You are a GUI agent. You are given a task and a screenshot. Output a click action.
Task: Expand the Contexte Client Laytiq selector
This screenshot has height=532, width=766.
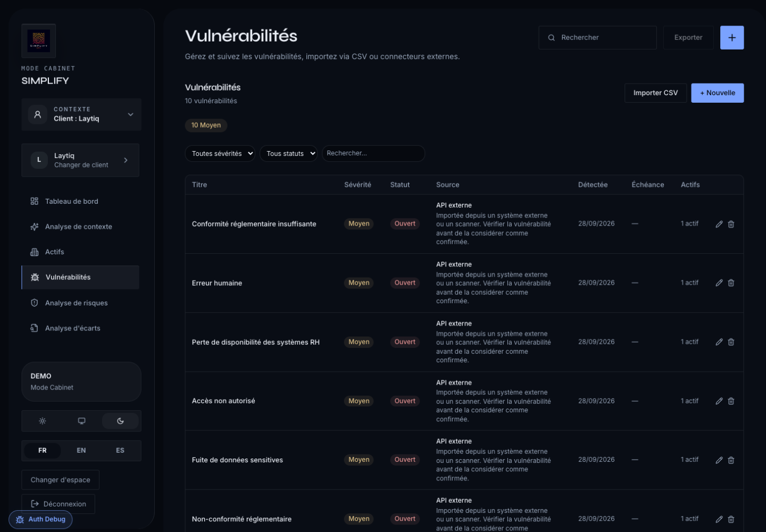81,114
